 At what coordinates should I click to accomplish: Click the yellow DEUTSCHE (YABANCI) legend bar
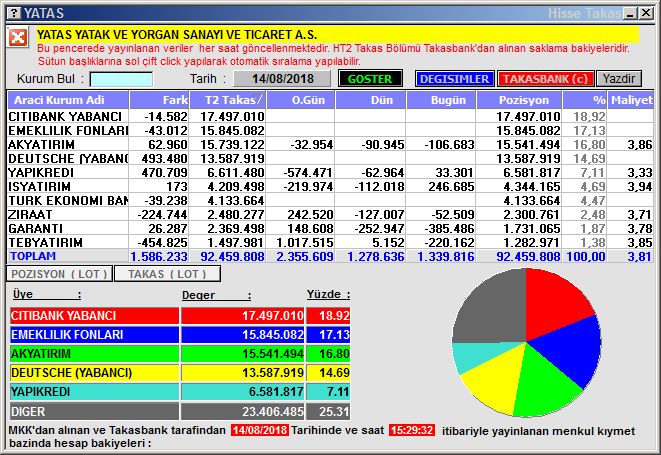94,373
